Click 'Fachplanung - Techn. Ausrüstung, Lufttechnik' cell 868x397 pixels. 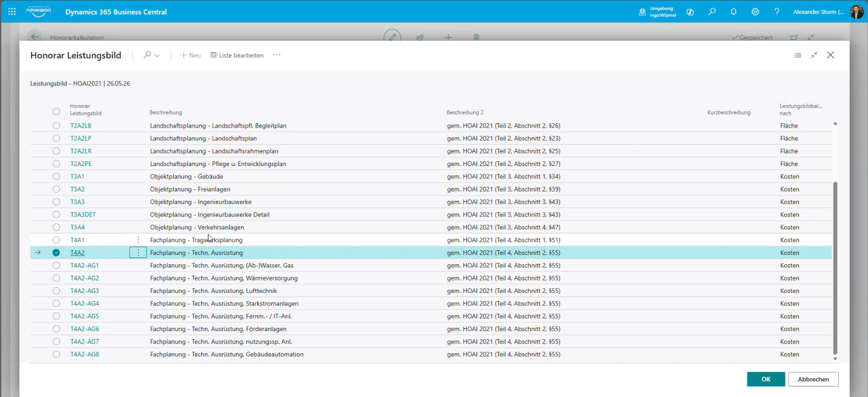click(214, 291)
